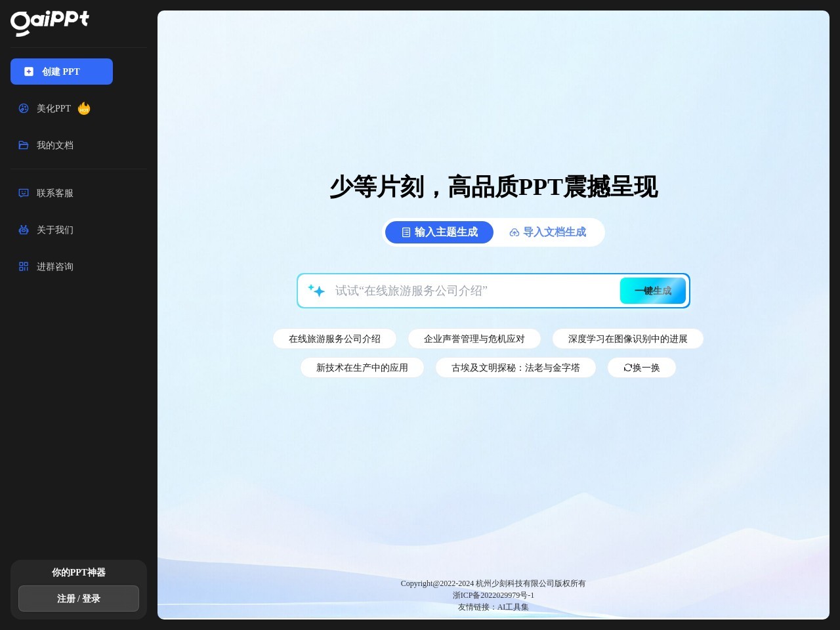Click the cloud upload icon in 导入文档生成
This screenshot has height=630, width=840.
[x=514, y=232]
